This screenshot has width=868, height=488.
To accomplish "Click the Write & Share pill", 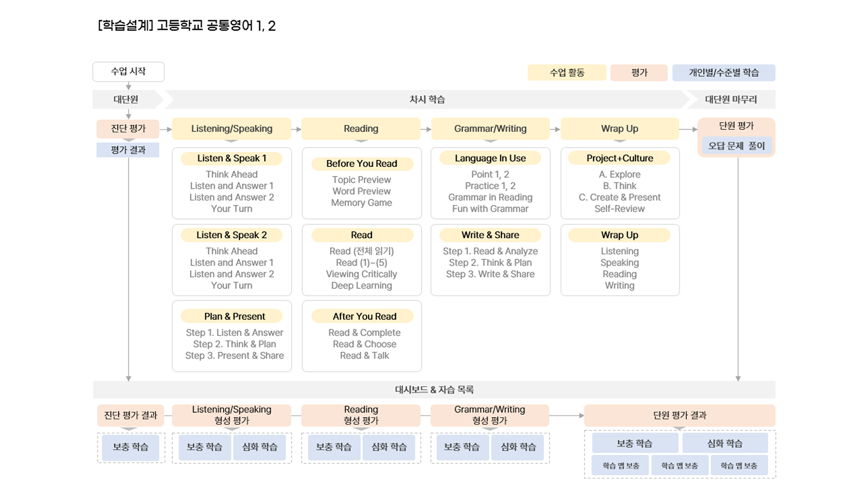I will (x=490, y=235).
